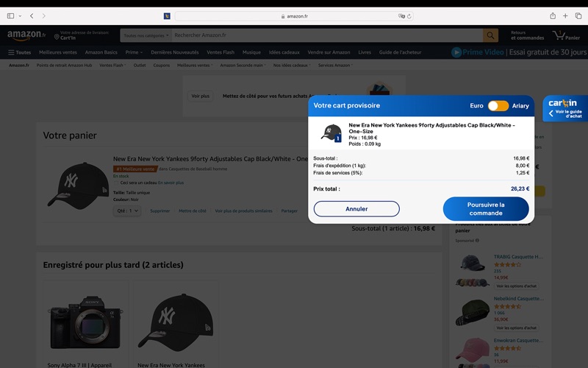The width and height of the screenshot is (588, 368).
Task: Reload the page with refresh icon
Action: tap(409, 16)
